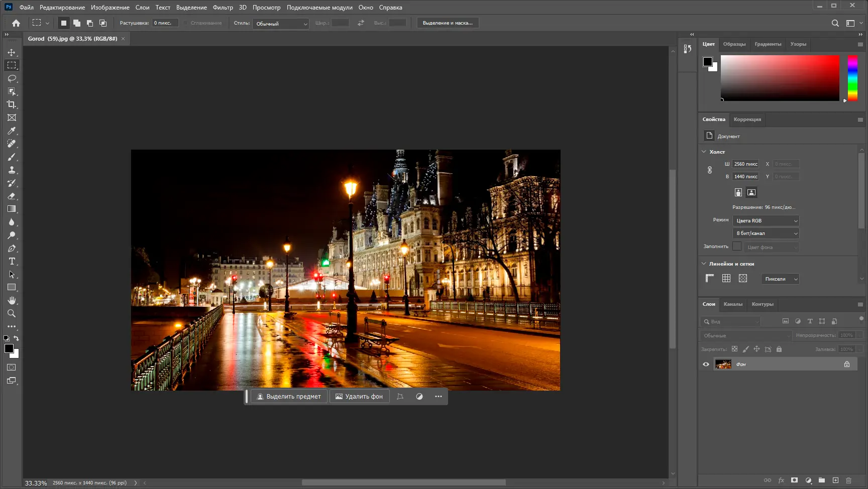Select the Lasso tool
This screenshot has width=868, height=489.
[x=12, y=78]
